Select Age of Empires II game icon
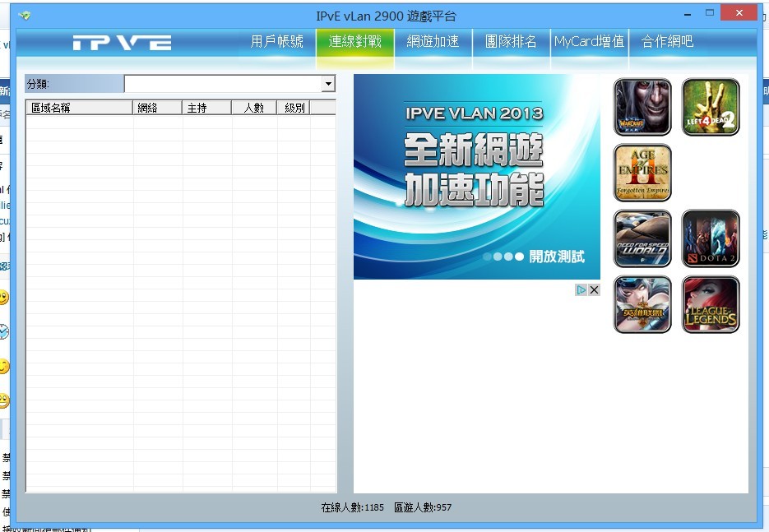The image size is (769, 532). coord(642,173)
